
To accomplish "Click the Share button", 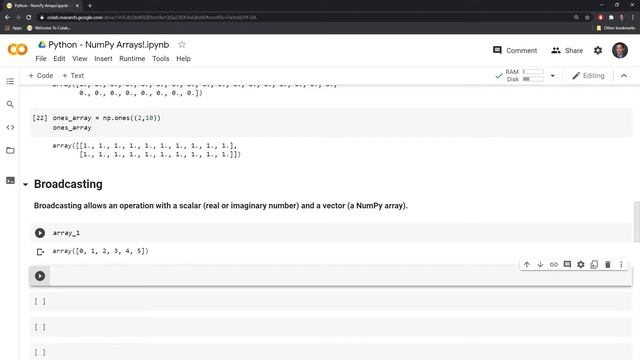I will point(567,51).
